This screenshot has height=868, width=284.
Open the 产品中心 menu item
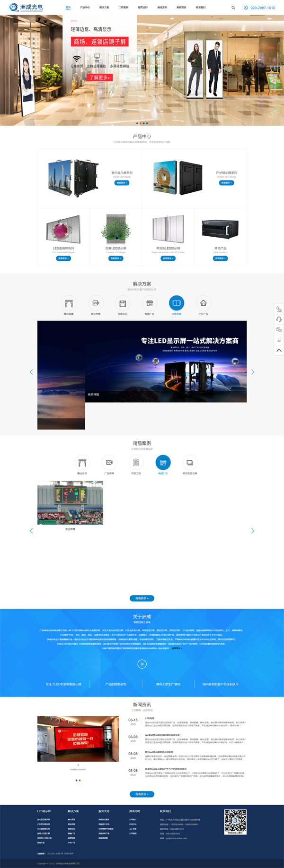point(85,8)
